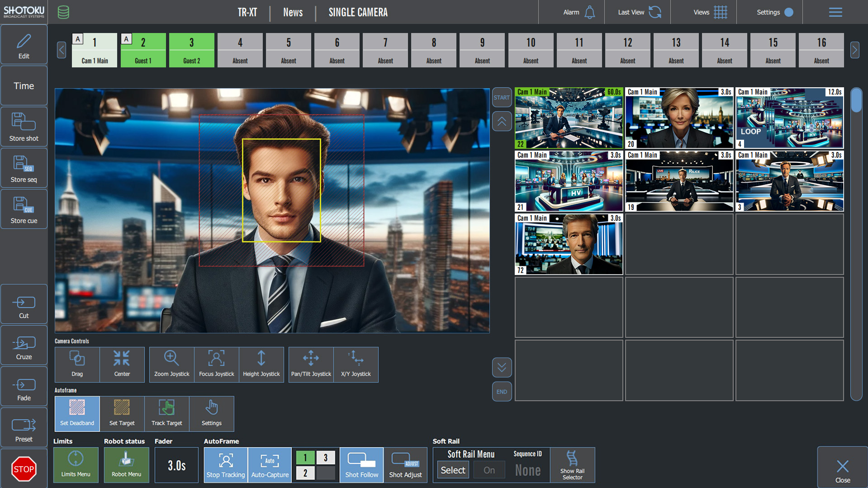Toggle Shot Follow off
The width and height of the screenshot is (868, 488).
coord(361,465)
